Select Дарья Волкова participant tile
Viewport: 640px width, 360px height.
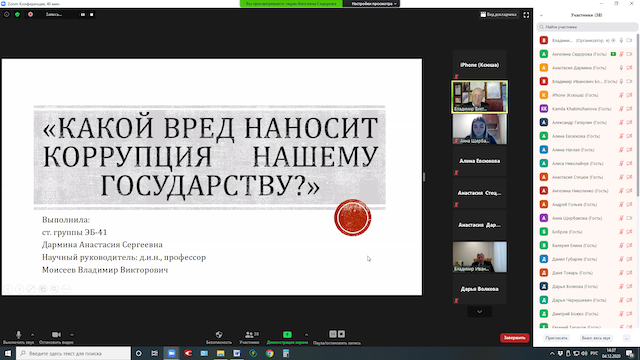479,289
